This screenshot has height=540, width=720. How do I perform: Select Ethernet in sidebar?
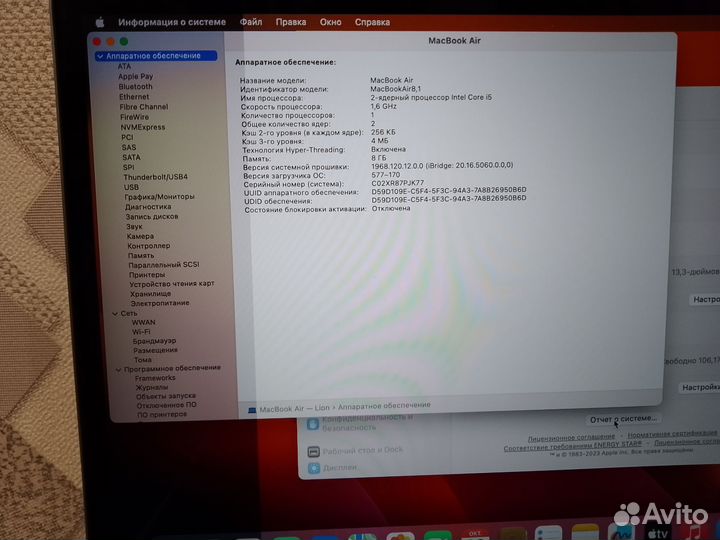tap(134, 96)
